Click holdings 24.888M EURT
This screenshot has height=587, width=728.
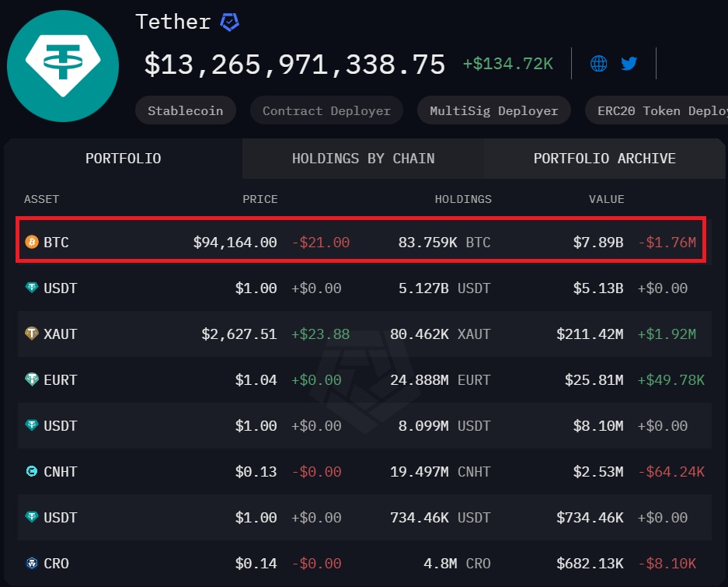pyautogui.click(x=441, y=379)
